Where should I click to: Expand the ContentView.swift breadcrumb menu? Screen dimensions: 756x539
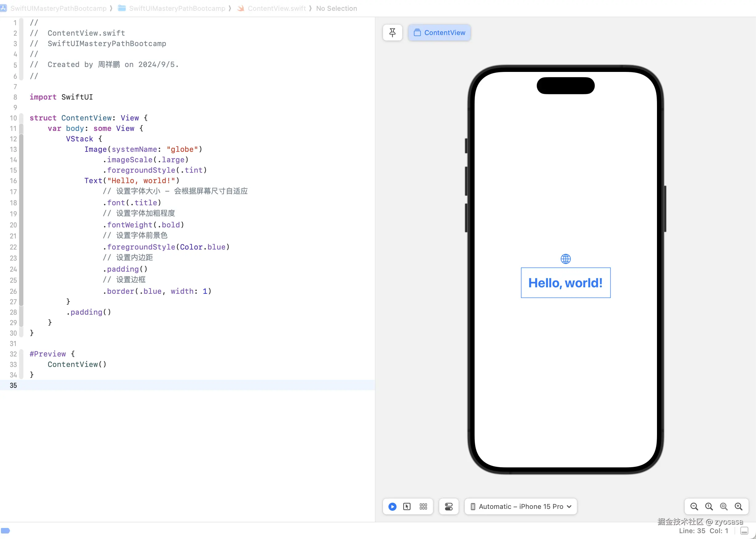click(x=277, y=8)
